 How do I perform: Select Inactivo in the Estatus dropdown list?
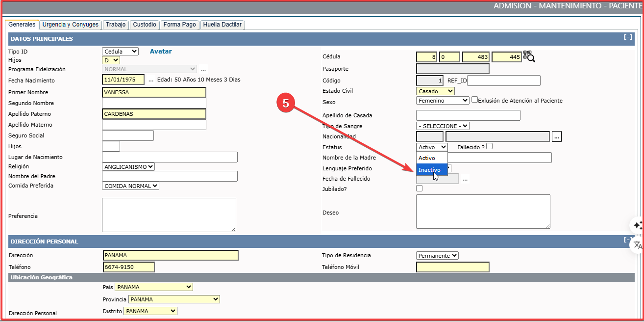click(429, 170)
